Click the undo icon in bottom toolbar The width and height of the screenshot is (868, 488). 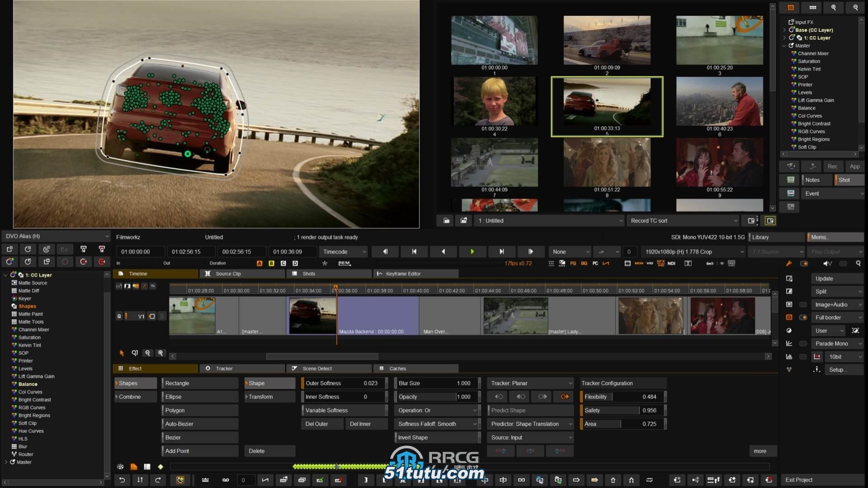pos(122,480)
